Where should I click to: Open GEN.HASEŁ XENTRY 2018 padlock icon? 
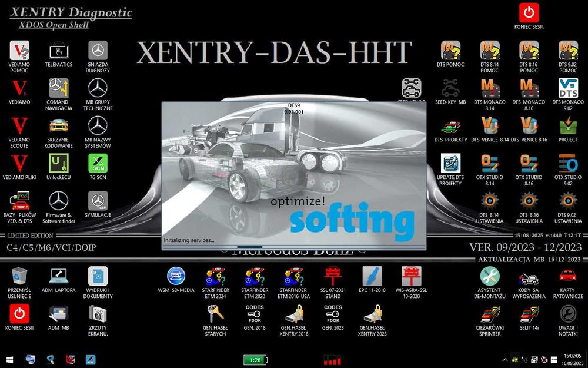(293, 314)
